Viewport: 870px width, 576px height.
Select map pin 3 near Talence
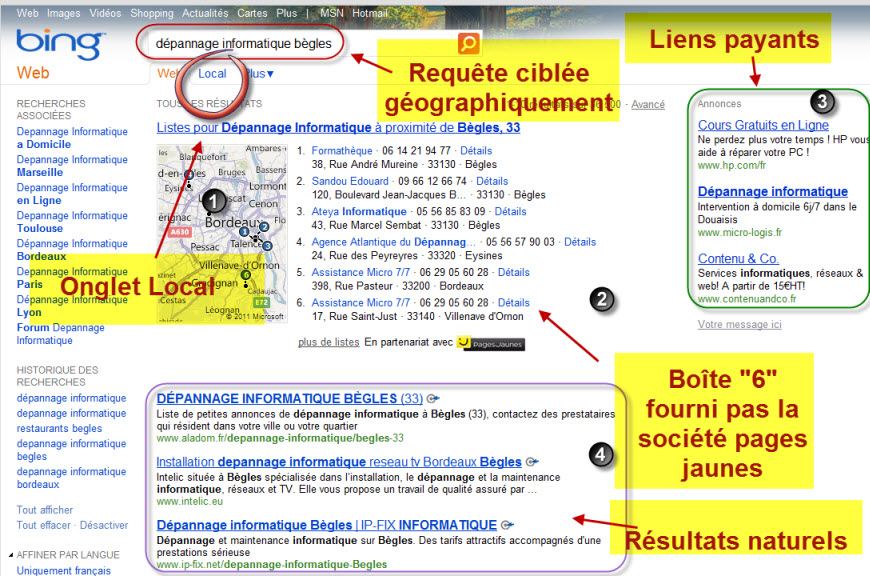[x=267, y=245]
